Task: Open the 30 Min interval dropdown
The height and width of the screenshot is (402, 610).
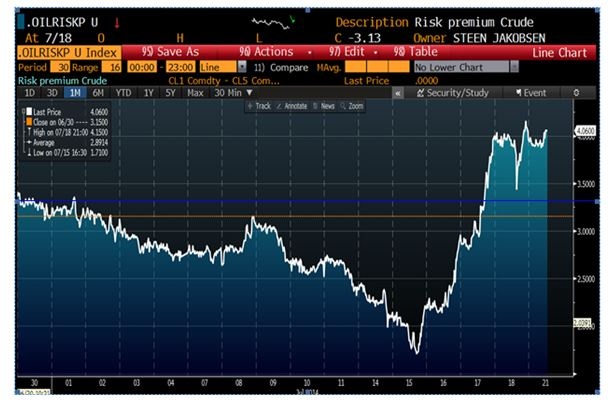Action: pos(231,92)
